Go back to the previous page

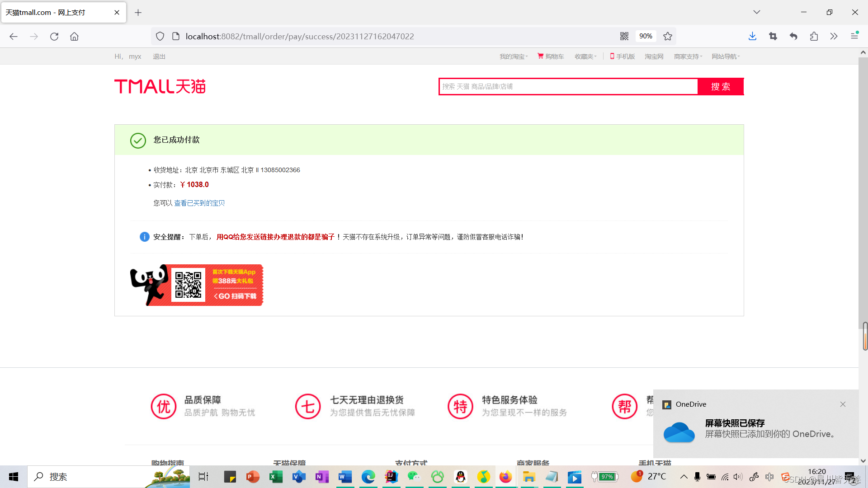pos(14,36)
